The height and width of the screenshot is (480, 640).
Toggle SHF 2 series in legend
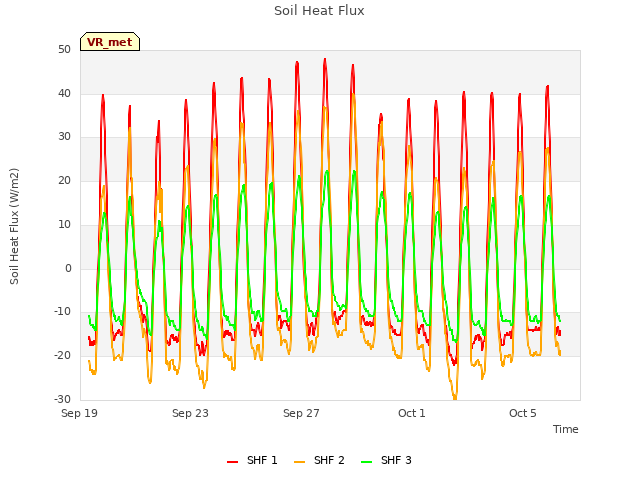(x=319, y=460)
